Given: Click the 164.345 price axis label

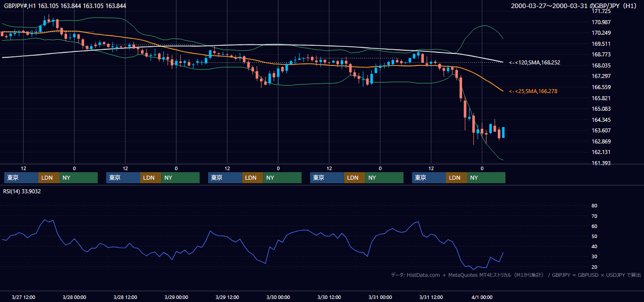Looking at the screenshot, I should point(601,120).
